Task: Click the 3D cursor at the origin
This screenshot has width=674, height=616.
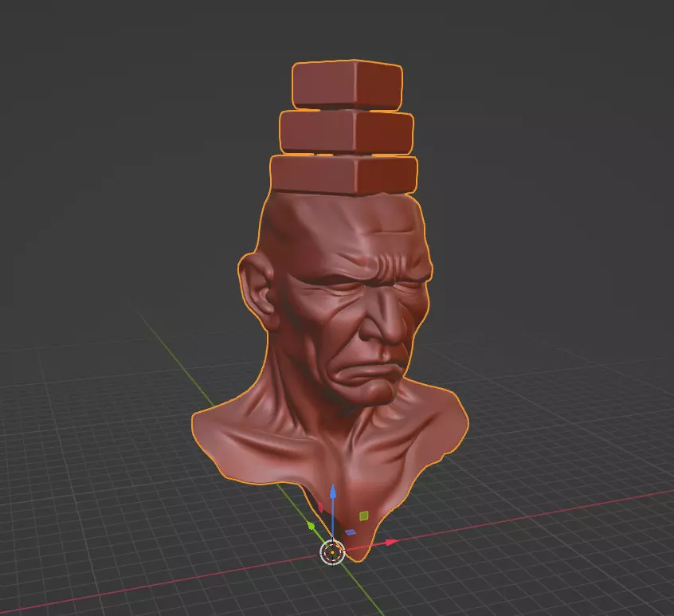Action: pos(332,552)
